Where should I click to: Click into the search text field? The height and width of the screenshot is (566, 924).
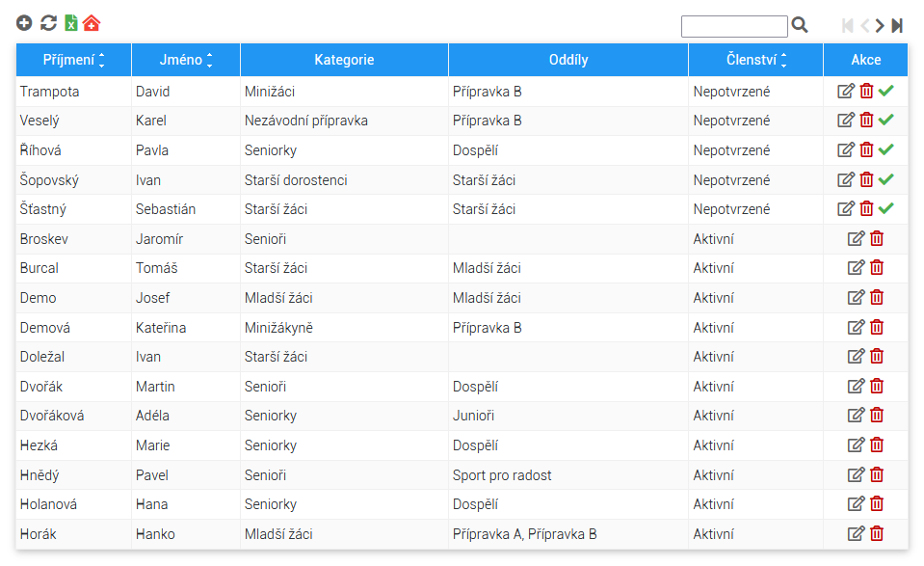coord(734,26)
